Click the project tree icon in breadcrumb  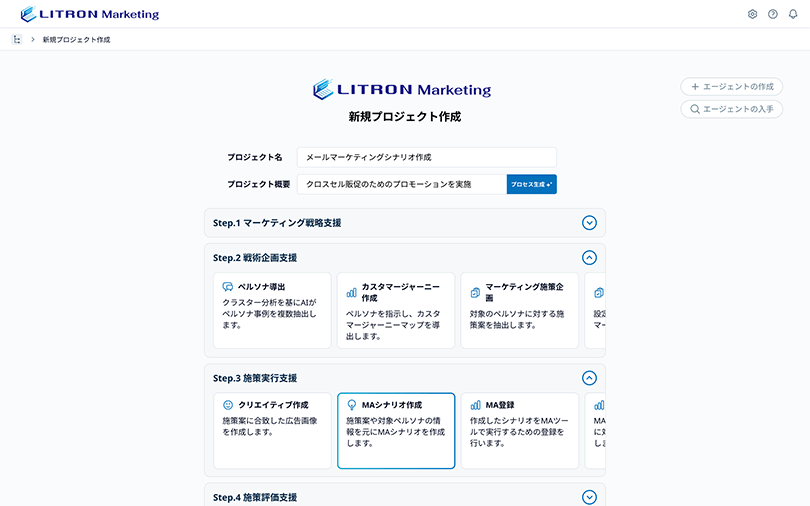coord(17,40)
